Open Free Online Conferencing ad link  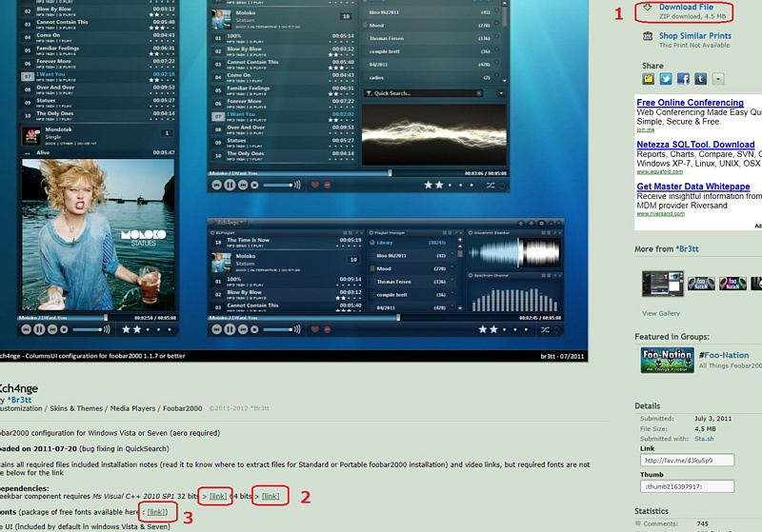click(690, 103)
